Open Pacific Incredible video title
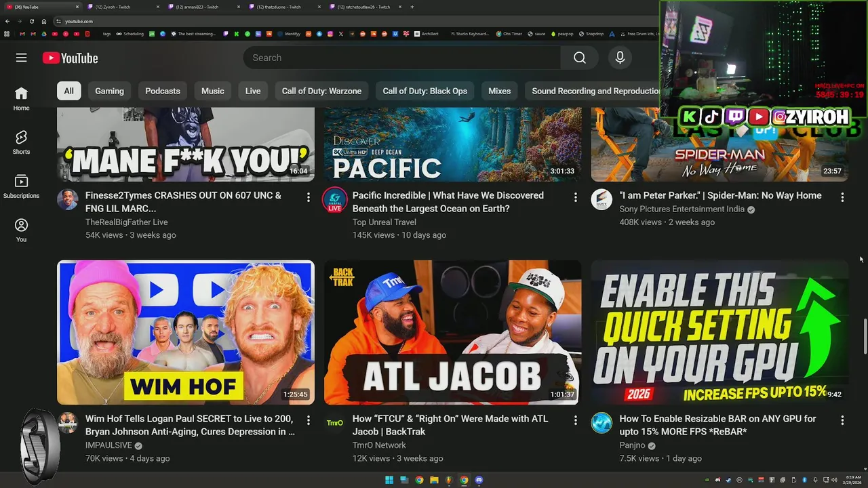 (448, 202)
